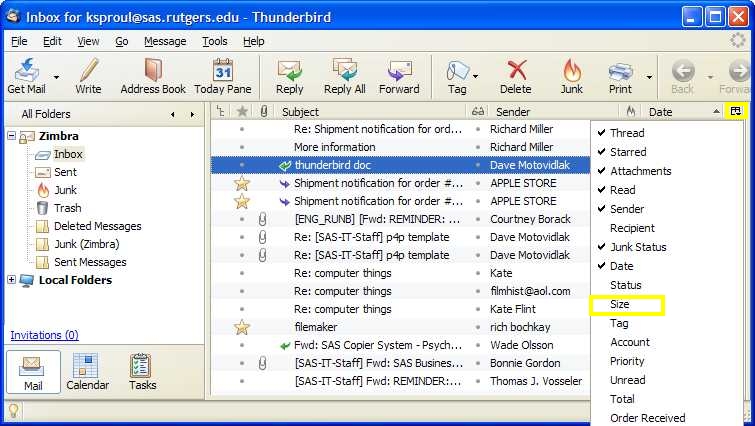
Task: Click the Back navigation icon
Action: (x=683, y=76)
